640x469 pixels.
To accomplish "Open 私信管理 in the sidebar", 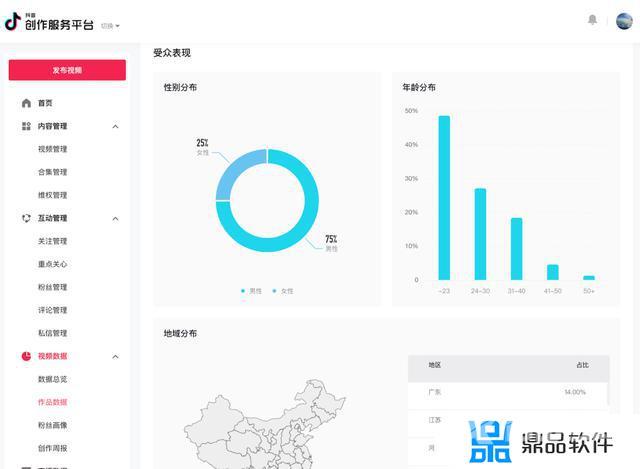I will pos(53,333).
